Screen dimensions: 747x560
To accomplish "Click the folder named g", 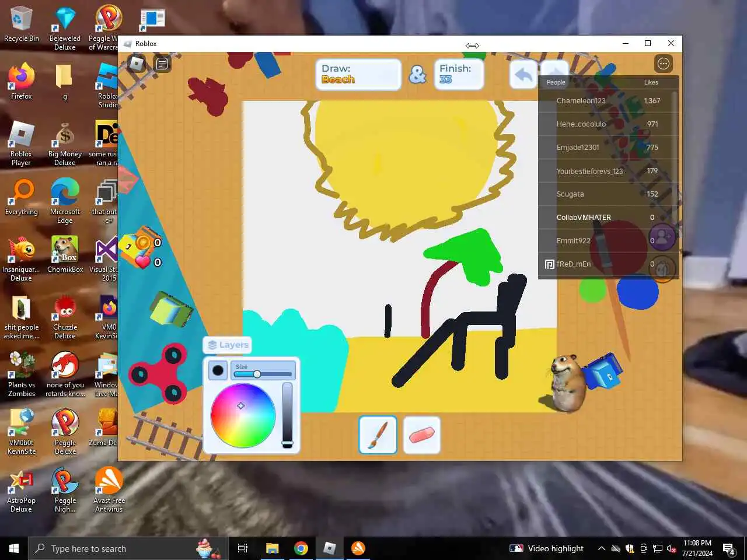I will pyautogui.click(x=65, y=82).
